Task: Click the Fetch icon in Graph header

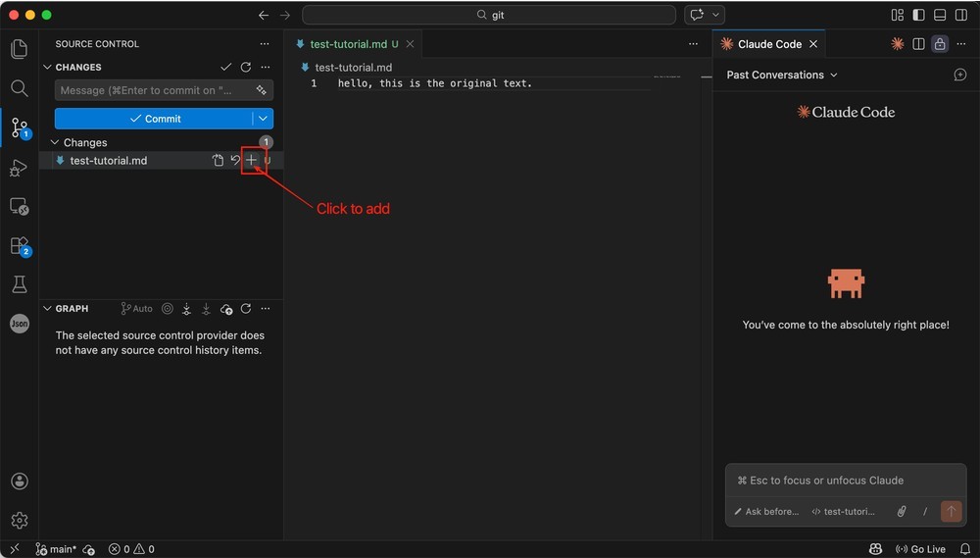Action: tap(186, 308)
